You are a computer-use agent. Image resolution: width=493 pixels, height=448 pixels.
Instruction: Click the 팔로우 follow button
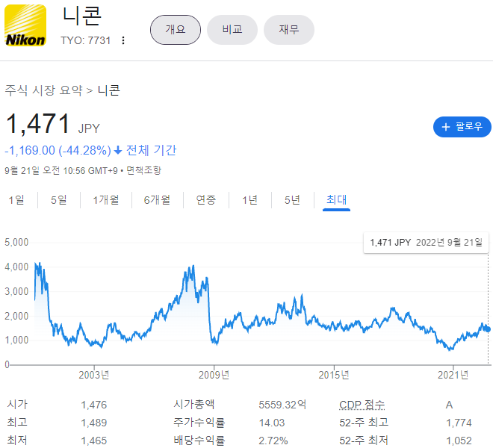tap(462, 127)
